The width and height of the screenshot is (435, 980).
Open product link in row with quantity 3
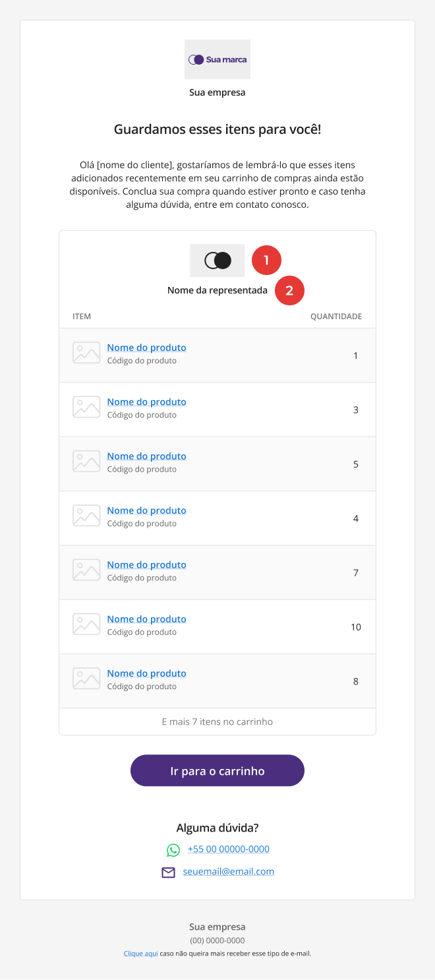coord(146,402)
